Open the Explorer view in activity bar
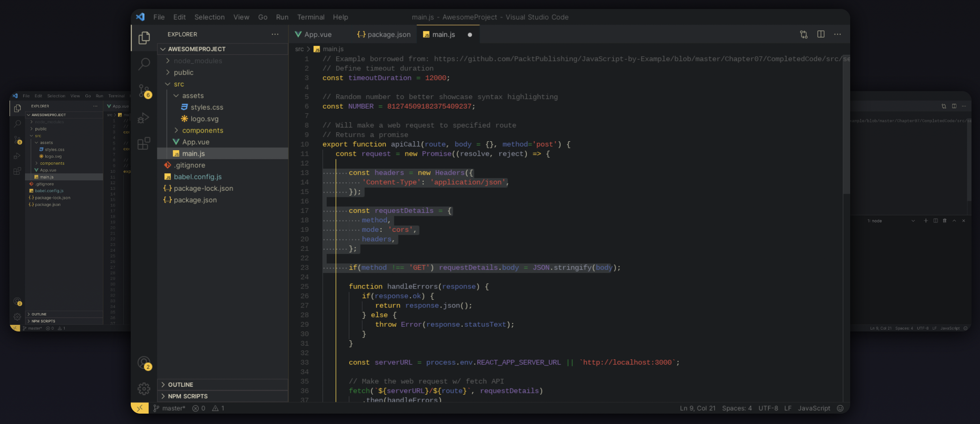 [x=144, y=38]
